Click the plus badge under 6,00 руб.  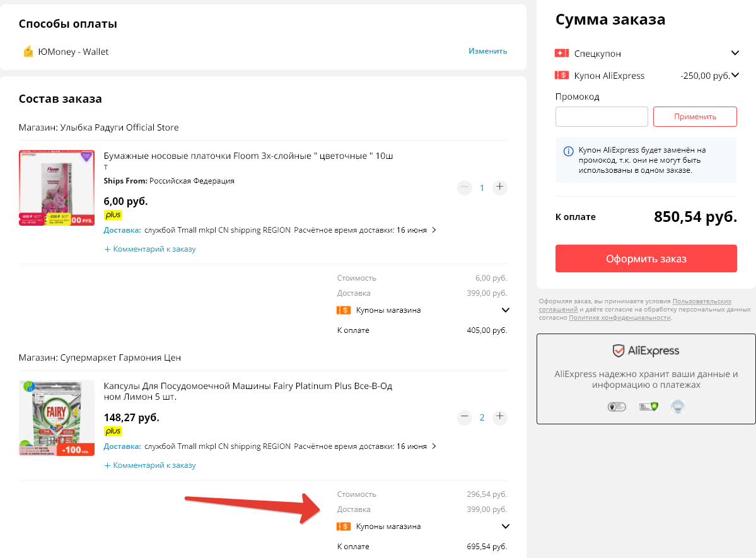point(113,214)
